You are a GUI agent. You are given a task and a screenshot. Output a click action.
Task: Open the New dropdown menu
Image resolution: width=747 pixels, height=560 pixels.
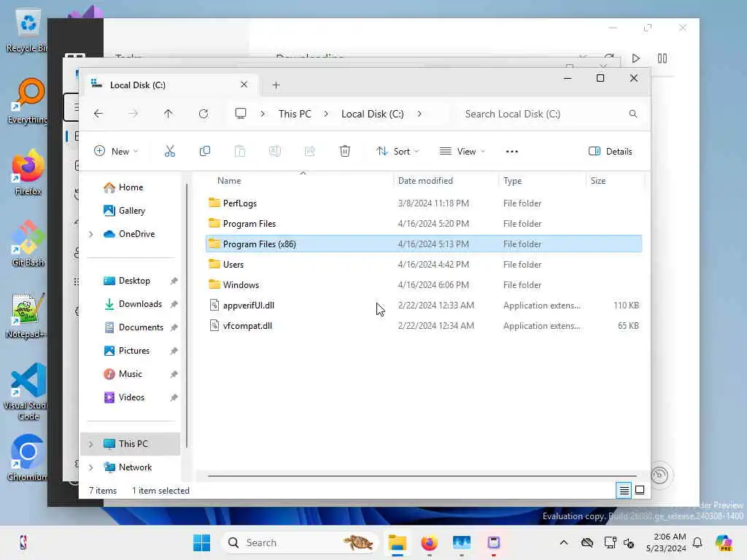[116, 152]
